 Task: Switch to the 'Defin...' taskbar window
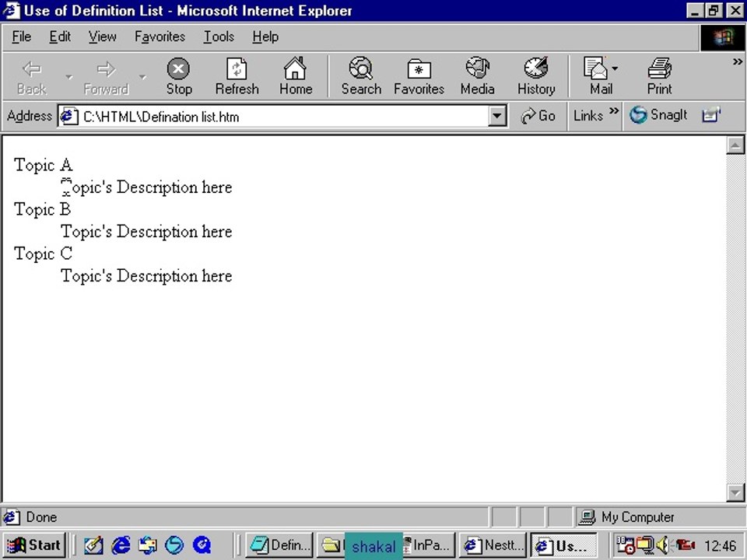click(279, 545)
